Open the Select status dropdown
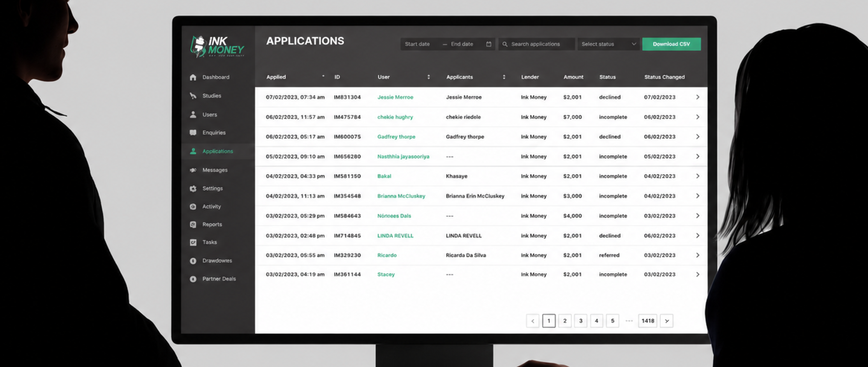Viewport: 868px width, 367px height. pos(608,44)
